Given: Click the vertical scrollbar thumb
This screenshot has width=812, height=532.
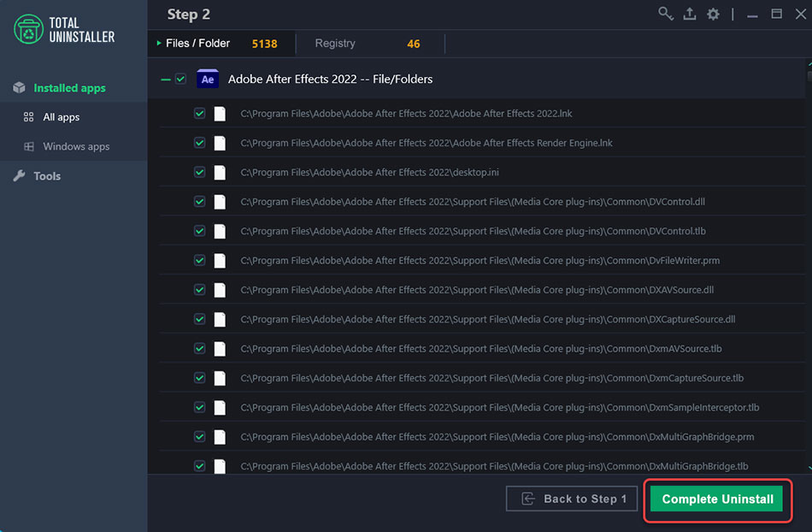Looking at the screenshot, I should 809,75.
